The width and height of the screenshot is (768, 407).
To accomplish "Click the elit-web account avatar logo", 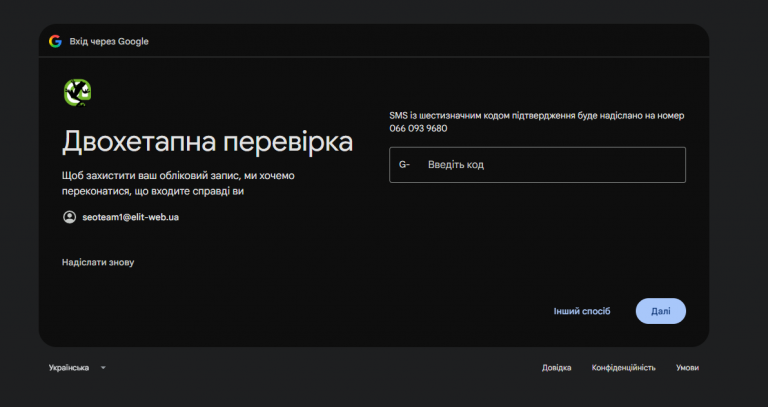I will pos(77,93).
